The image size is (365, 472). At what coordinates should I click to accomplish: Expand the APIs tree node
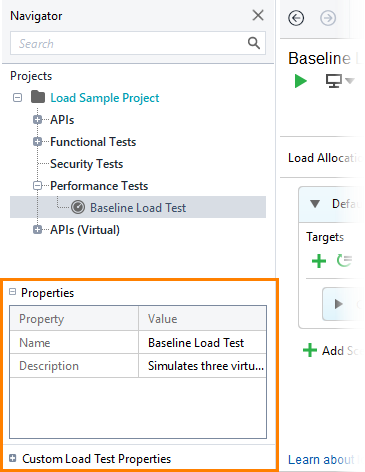point(37,120)
